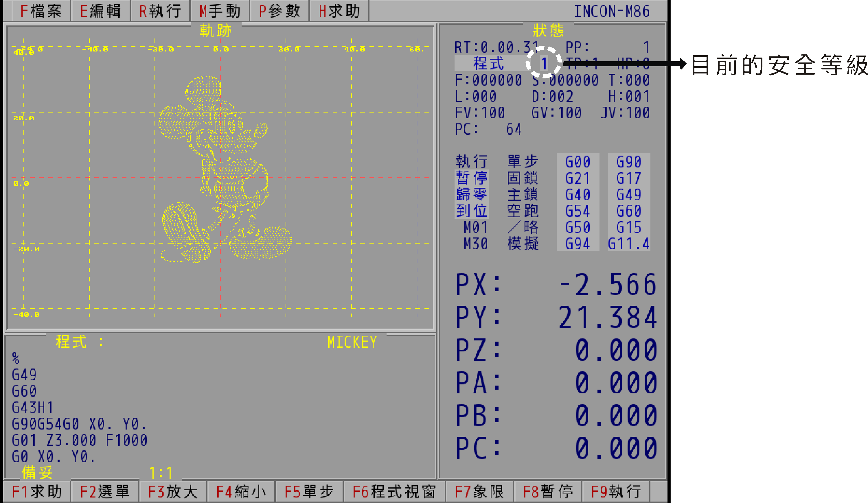Click the PA position value
This screenshot has width=868, height=503.
coord(616,383)
